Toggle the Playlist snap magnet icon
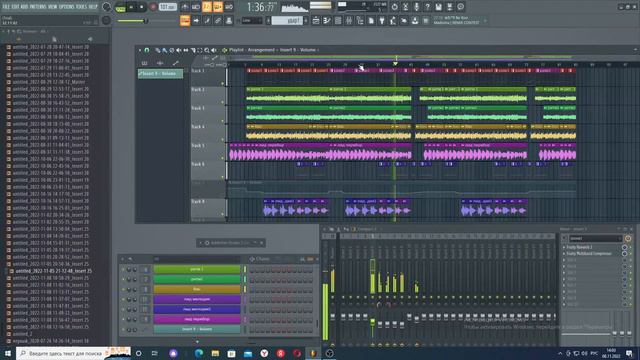This screenshot has width=640, height=360. [147, 50]
